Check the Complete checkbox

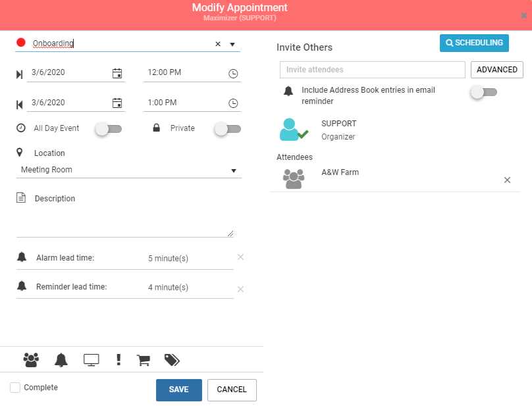coord(15,388)
